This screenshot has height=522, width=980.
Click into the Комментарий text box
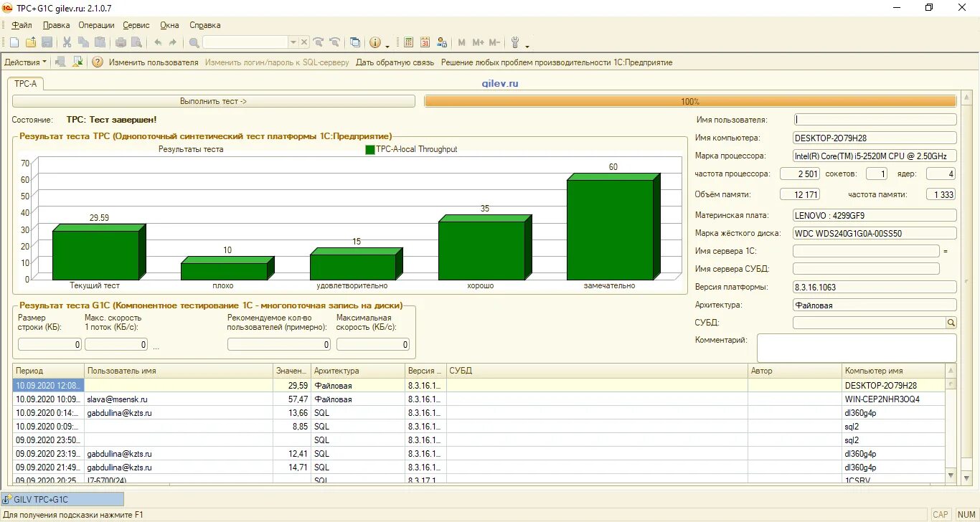tap(857, 348)
